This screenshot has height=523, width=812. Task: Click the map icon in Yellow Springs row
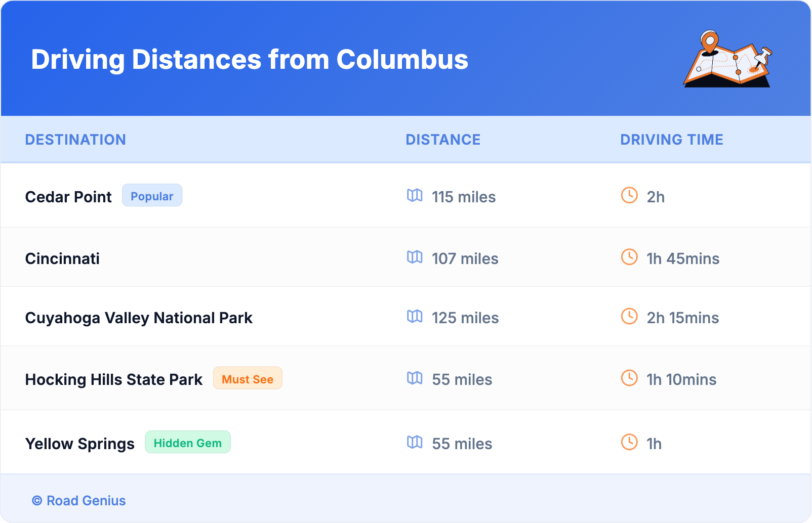click(415, 442)
